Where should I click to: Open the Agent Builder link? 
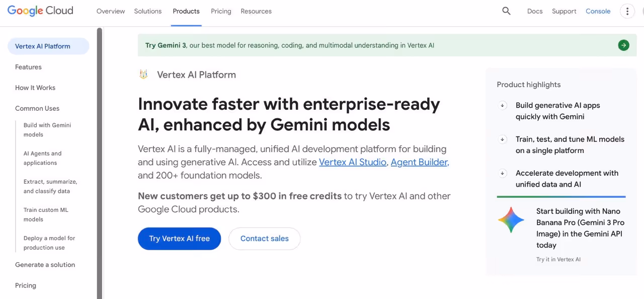[419, 162]
